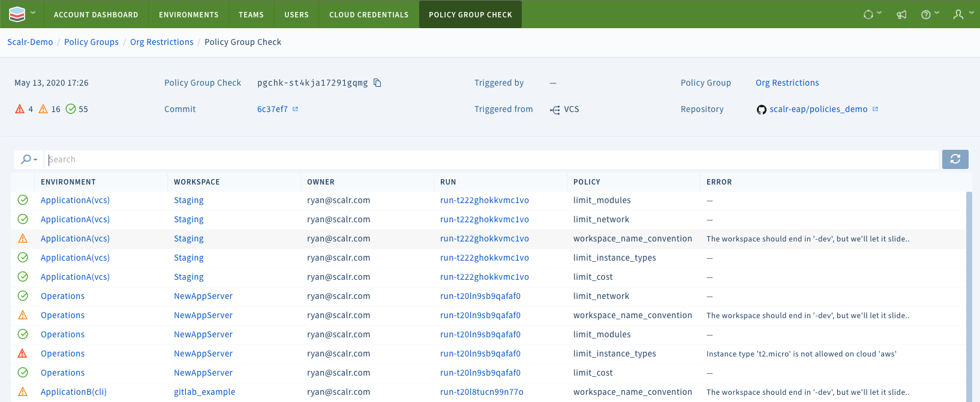Click passed icon on ApplicationA limit_cost row
Viewport: 980px width, 402px height.
pos(23,277)
